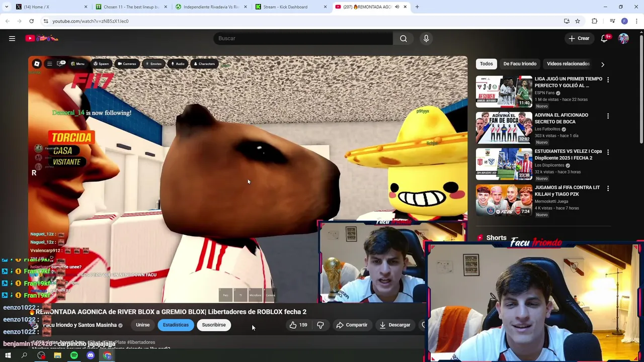The height and width of the screenshot is (362, 644).
Task: Open options for the ADIVINA EL AFICIONADO video
Action: click(x=608, y=116)
